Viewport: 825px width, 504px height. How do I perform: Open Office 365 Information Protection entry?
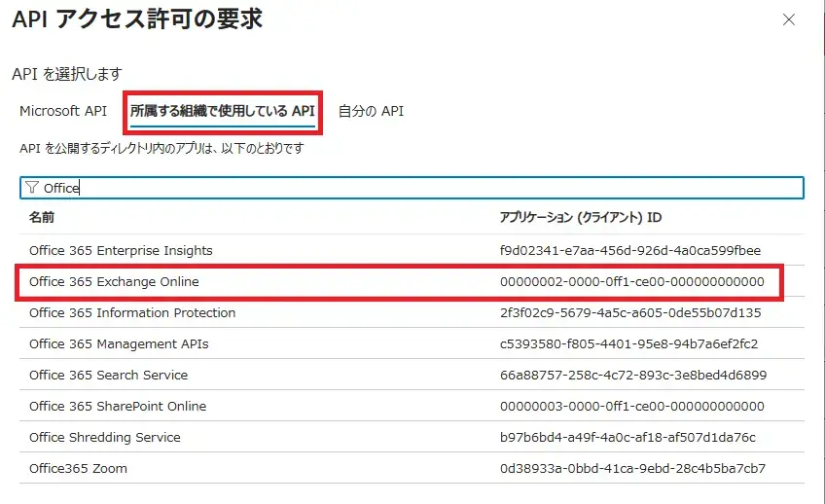[x=132, y=312]
